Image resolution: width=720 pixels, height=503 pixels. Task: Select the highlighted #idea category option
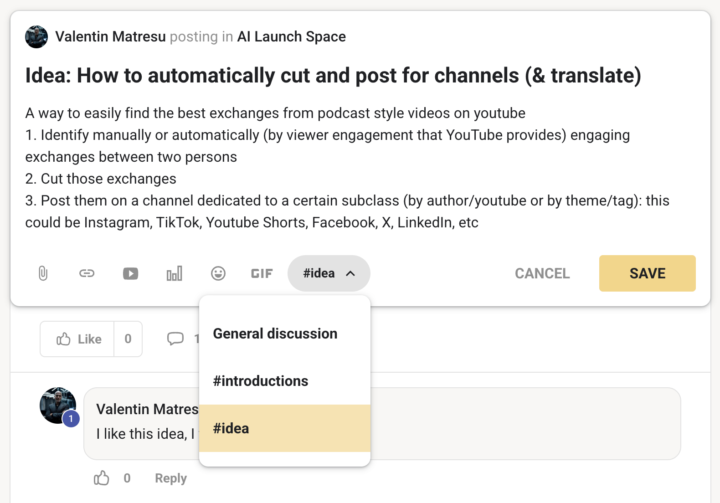pos(285,428)
